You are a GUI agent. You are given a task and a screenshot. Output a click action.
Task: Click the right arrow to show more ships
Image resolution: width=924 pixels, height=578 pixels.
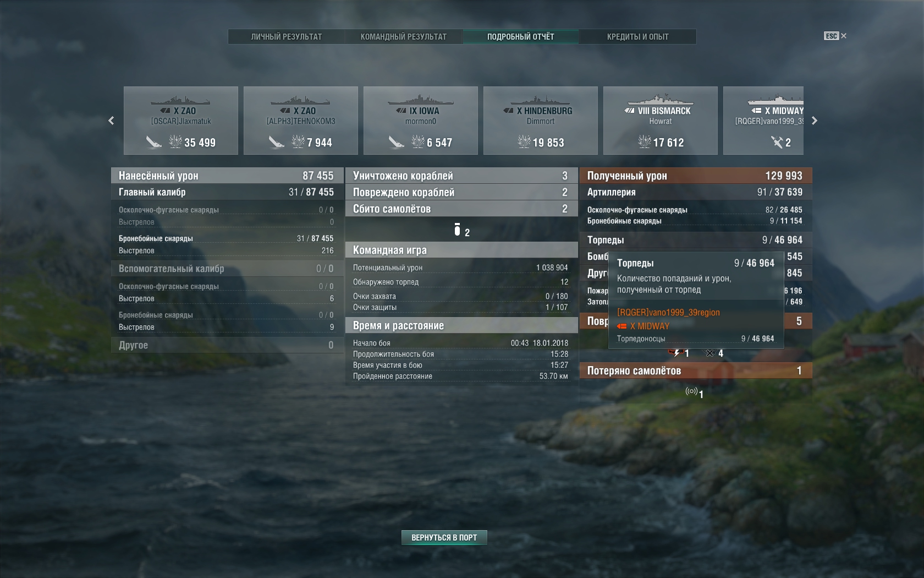(x=815, y=121)
